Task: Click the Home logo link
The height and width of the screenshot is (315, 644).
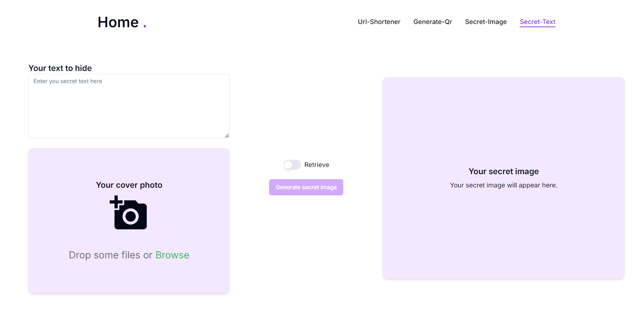Action: 122,22
